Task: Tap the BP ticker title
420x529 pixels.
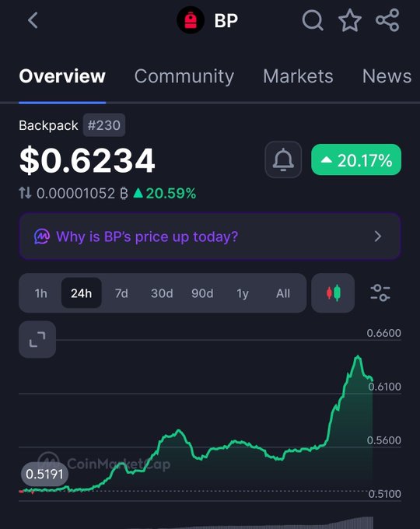Action: [226, 20]
